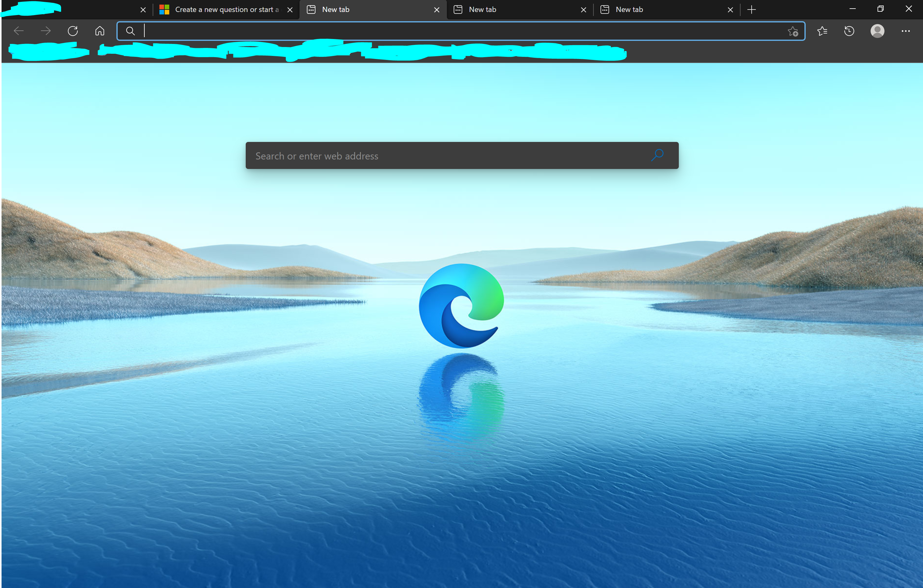
Task: Open a new tab with plus button
Action: click(751, 10)
